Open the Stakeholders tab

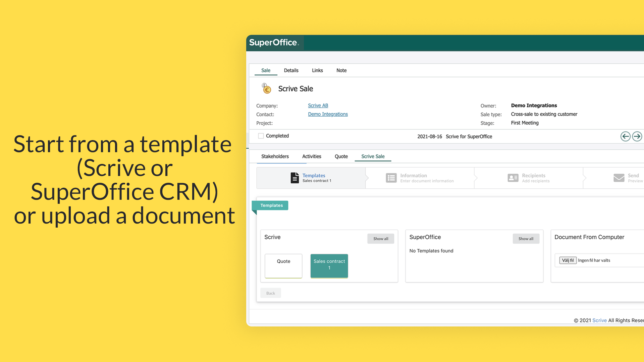[x=275, y=156]
